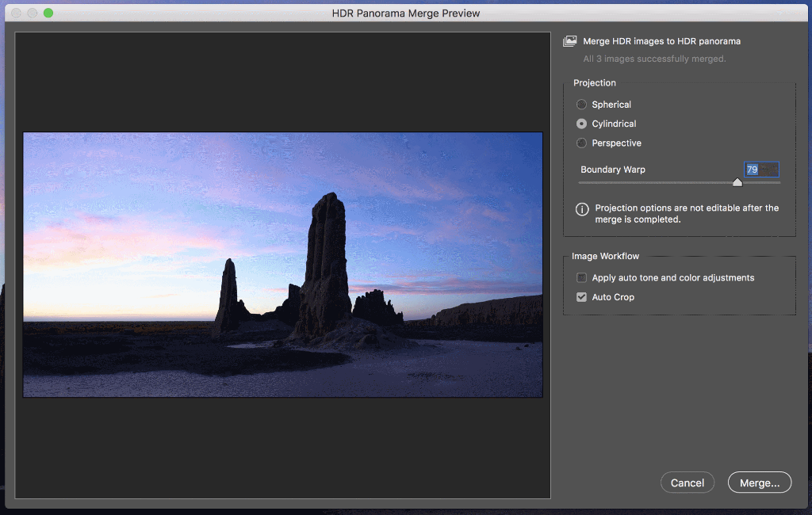Disable the Auto Crop option

(x=581, y=296)
